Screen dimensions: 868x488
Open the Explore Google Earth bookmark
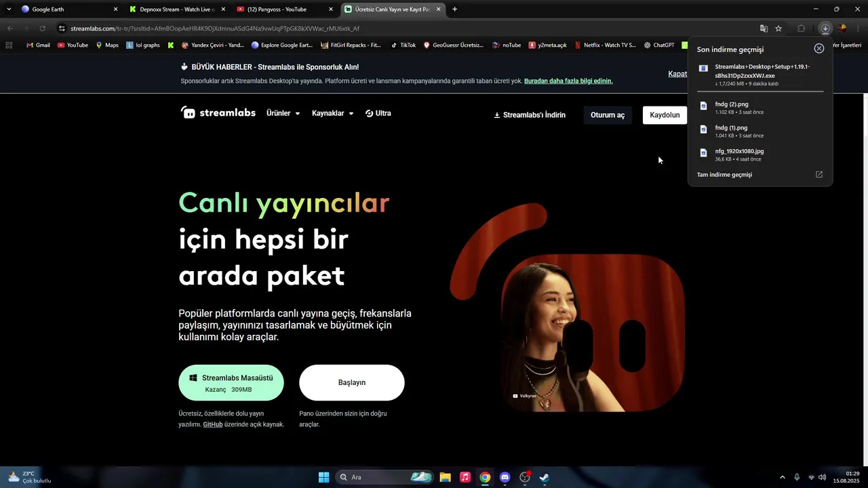pos(281,45)
